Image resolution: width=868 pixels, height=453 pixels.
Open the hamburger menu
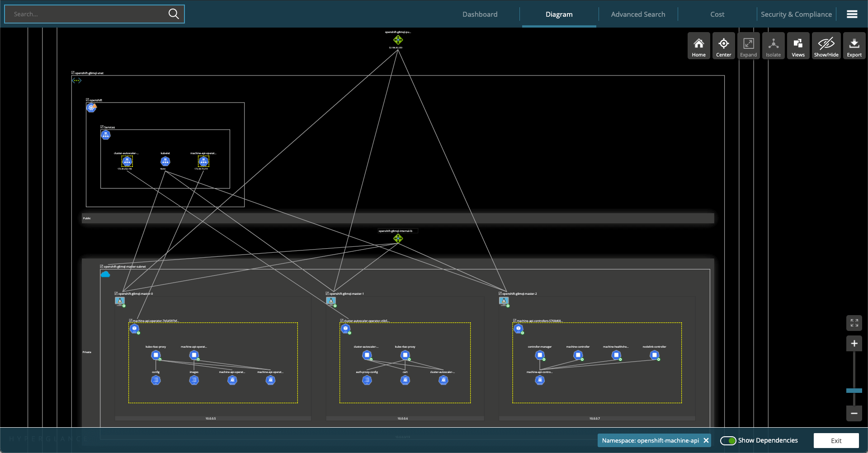click(x=852, y=14)
